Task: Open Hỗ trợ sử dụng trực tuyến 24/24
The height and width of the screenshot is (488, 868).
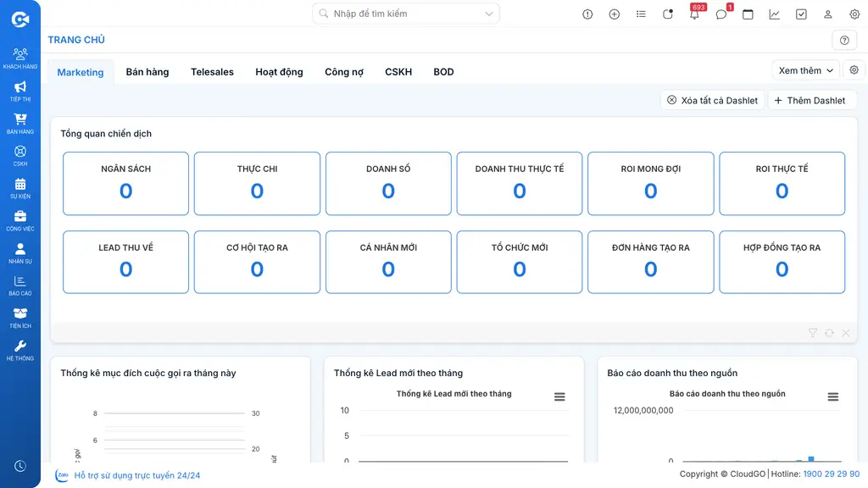Action: pyautogui.click(x=137, y=475)
